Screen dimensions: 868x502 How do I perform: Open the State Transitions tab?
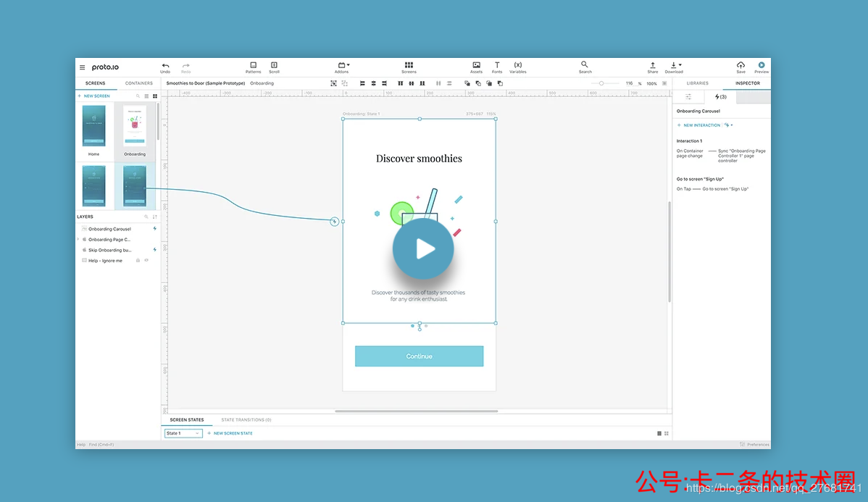point(246,419)
